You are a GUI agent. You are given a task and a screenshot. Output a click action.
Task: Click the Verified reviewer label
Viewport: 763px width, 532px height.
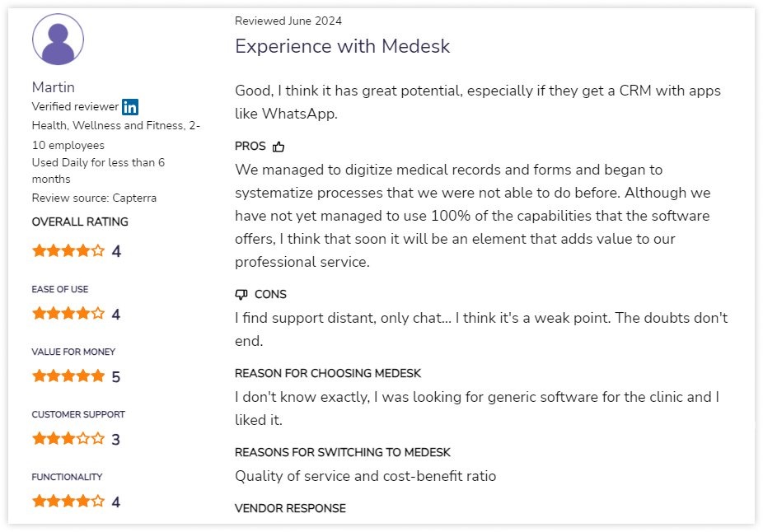coord(75,107)
